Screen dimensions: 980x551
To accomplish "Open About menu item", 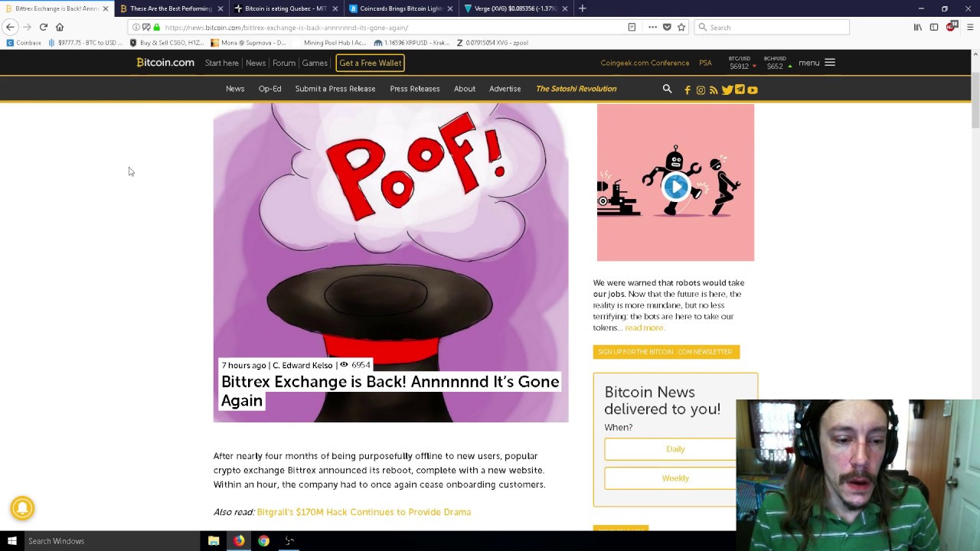I will [465, 89].
